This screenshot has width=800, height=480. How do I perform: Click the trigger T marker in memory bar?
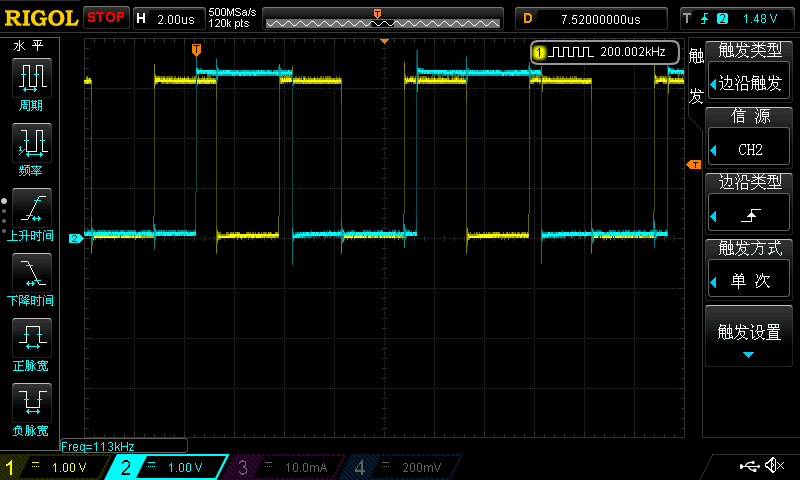(378, 14)
